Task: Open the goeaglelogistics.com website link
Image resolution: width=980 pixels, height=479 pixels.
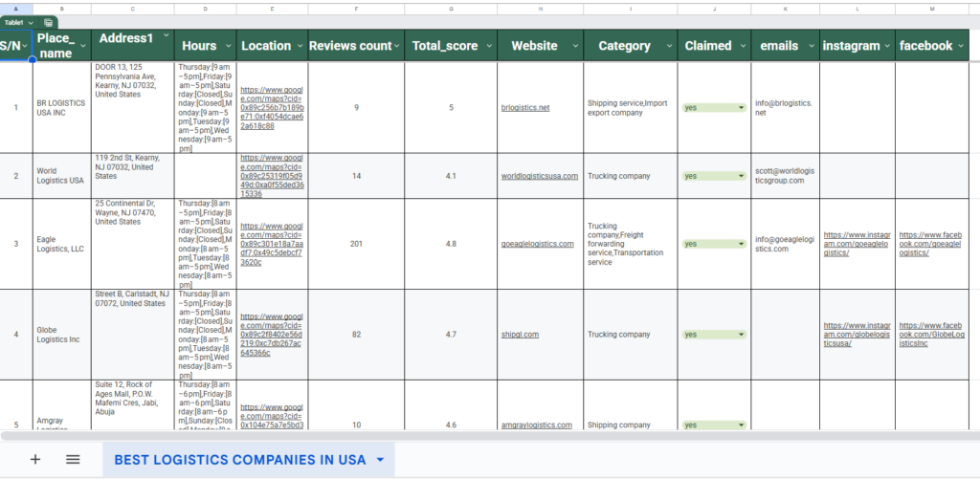Action: click(x=538, y=244)
